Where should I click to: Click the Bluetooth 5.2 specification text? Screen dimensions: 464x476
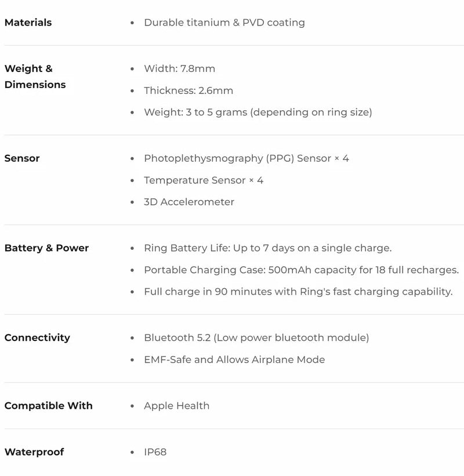pyautogui.click(x=256, y=337)
